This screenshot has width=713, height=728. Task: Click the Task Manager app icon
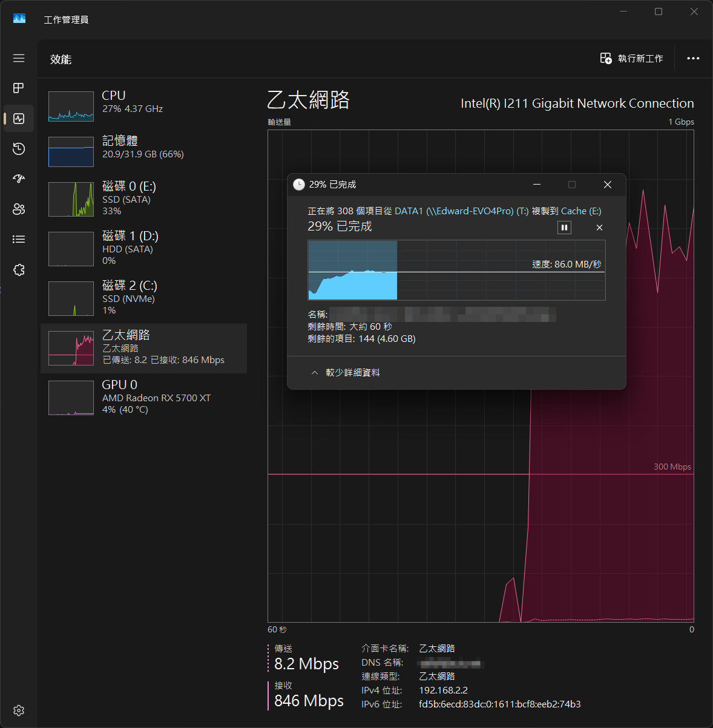pyautogui.click(x=19, y=19)
